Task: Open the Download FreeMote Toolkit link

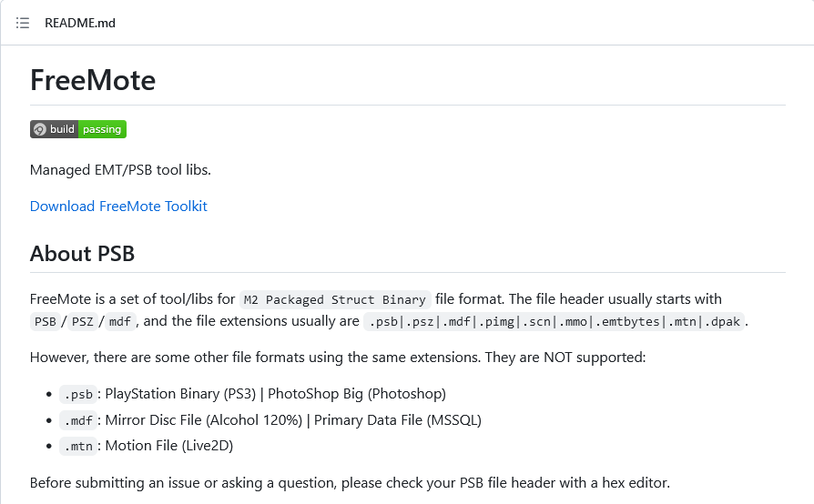Action: pos(118,206)
